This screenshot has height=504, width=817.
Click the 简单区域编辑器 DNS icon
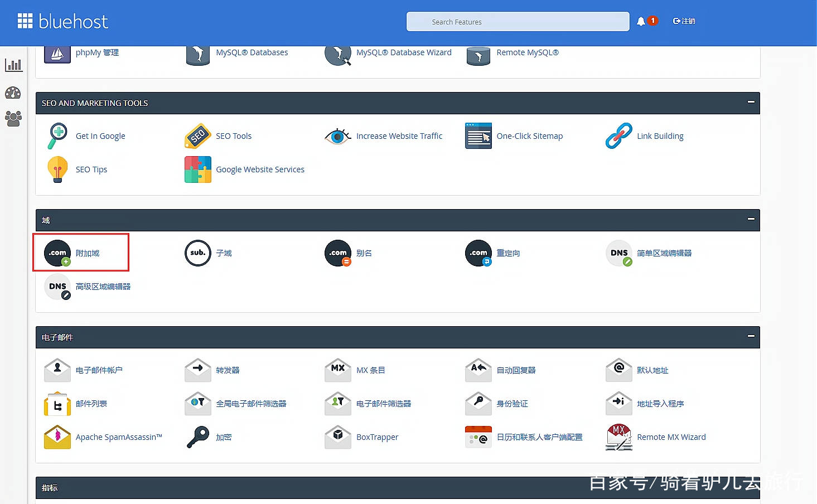(619, 253)
